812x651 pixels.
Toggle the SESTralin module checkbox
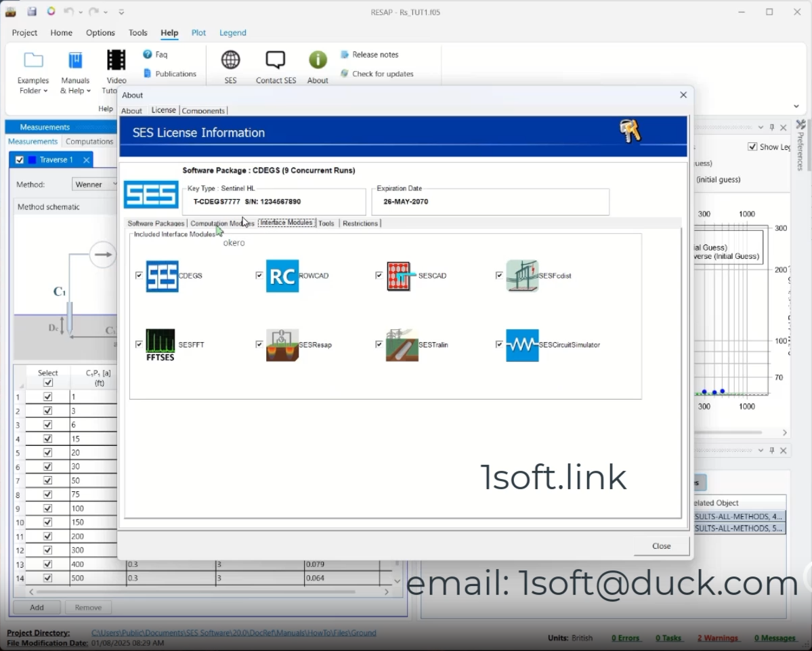tap(379, 344)
